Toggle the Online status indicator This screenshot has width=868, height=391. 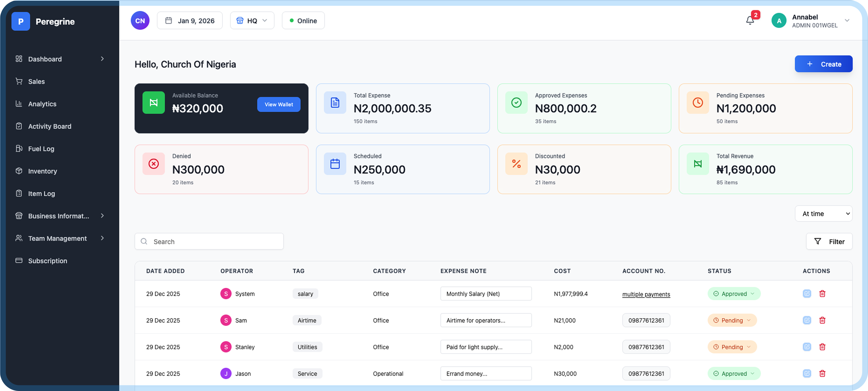(303, 20)
